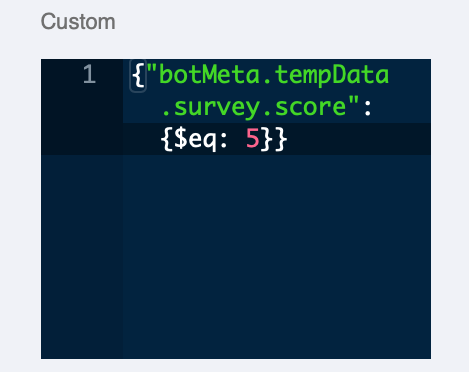Click the colon after survey.score
469x372 pixels.
tap(367, 108)
